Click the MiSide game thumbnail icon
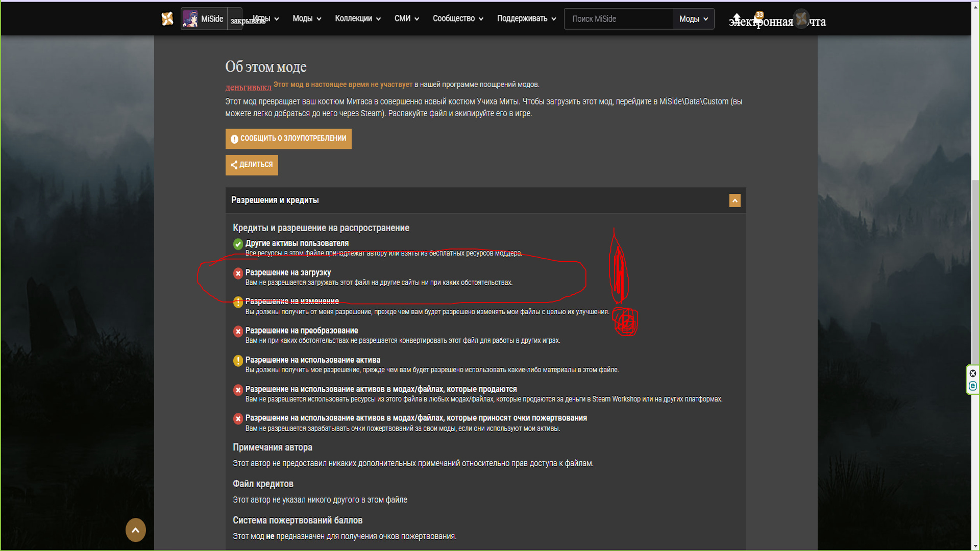The width and height of the screenshot is (980, 551). pos(190,19)
